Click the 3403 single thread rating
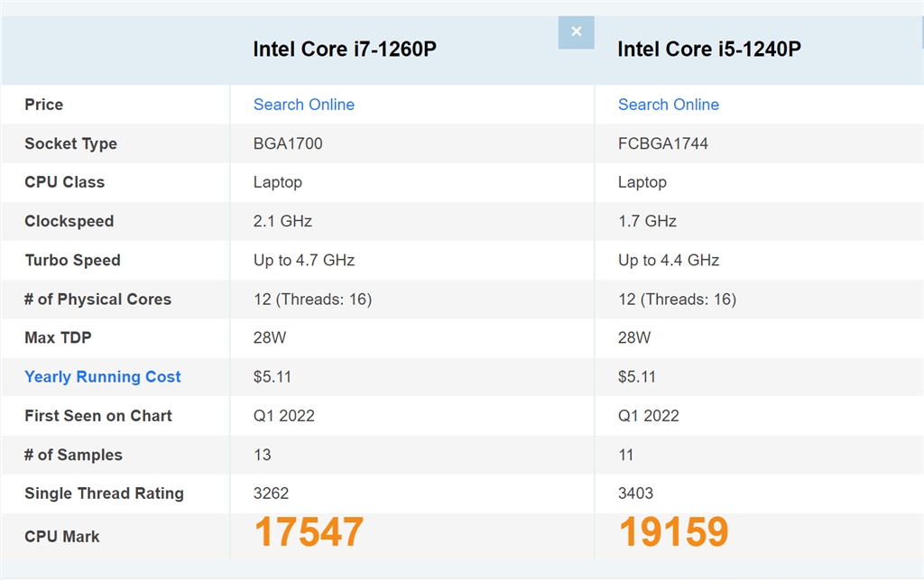The image size is (924, 581). [x=635, y=493]
